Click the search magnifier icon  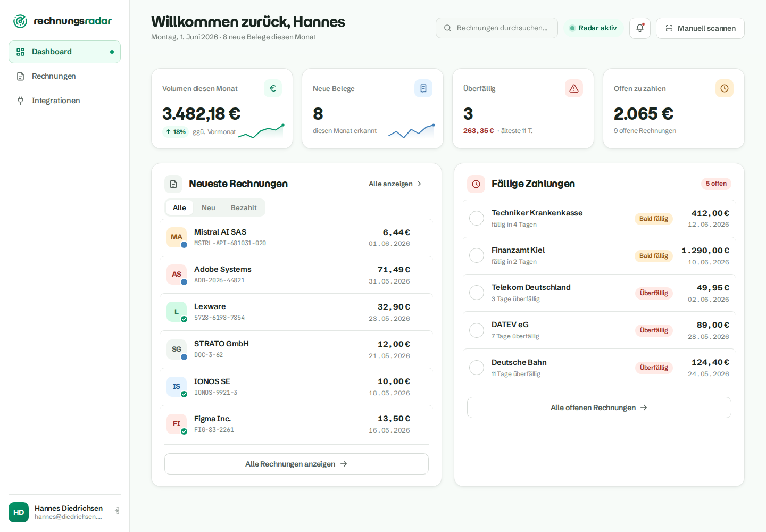[x=448, y=28]
